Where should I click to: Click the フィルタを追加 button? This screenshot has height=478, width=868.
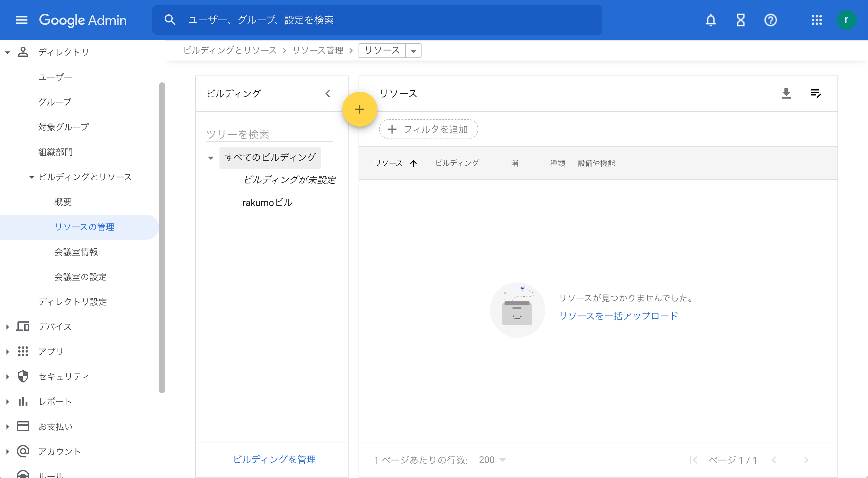428,129
